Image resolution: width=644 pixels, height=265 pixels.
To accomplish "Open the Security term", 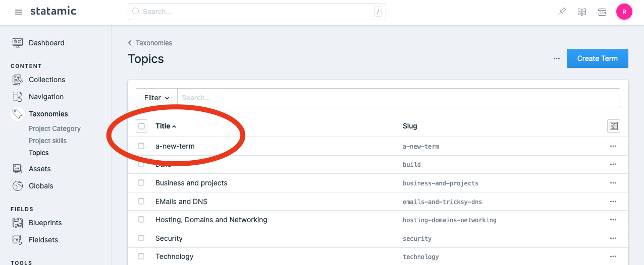I will [x=169, y=238].
